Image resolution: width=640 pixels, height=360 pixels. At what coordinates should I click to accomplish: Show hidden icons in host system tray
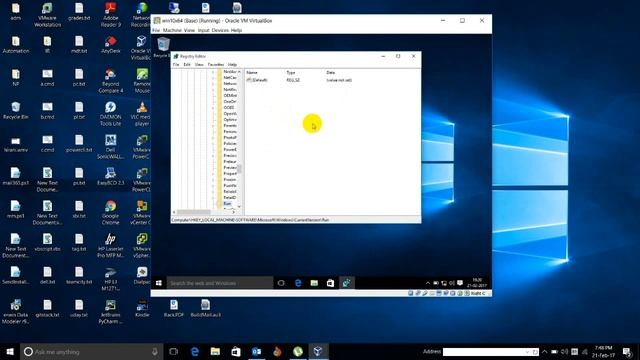click(544, 351)
